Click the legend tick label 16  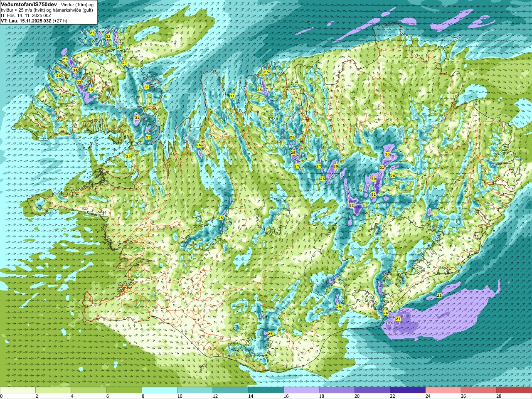[x=286, y=396]
